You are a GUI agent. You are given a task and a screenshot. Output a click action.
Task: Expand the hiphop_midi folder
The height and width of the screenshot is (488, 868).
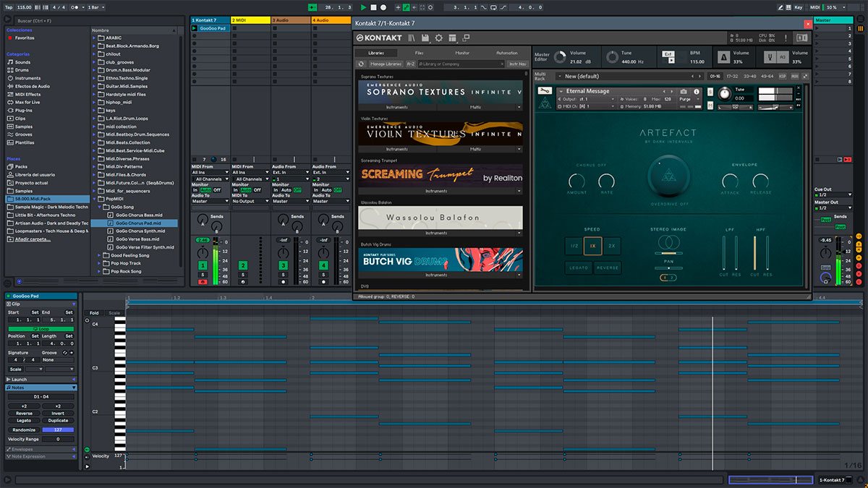[95, 102]
